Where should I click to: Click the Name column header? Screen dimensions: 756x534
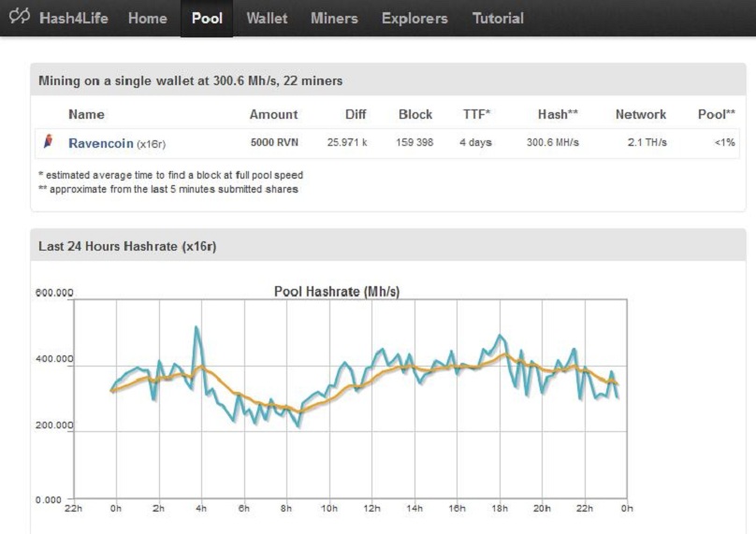click(86, 114)
